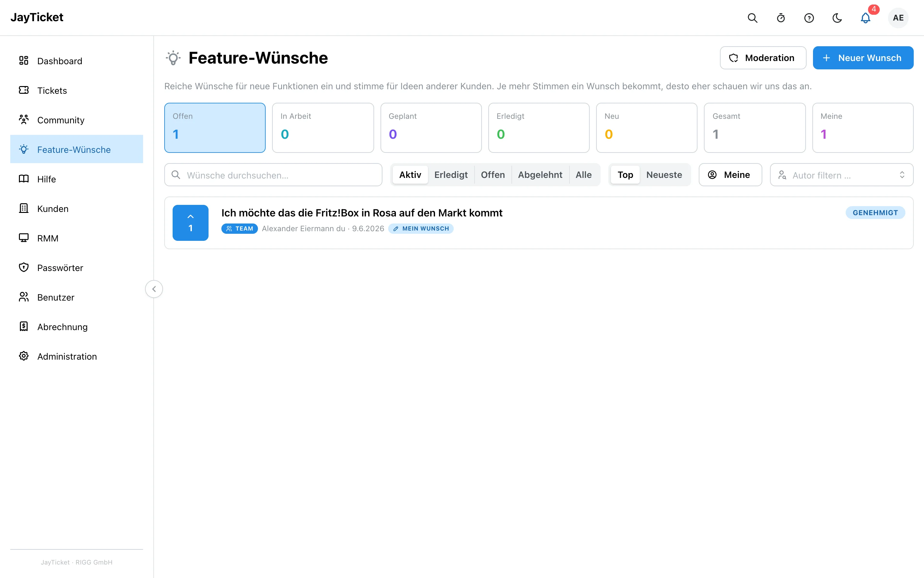Select the Geplant status card
Viewport: 924px width, 578px height.
coord(431,128)
